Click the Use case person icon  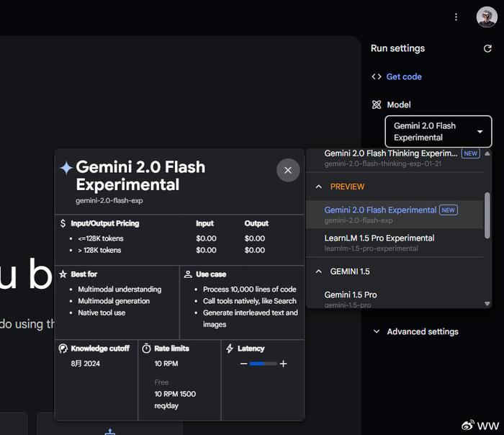pyautogui.click(x=188, y=274)
